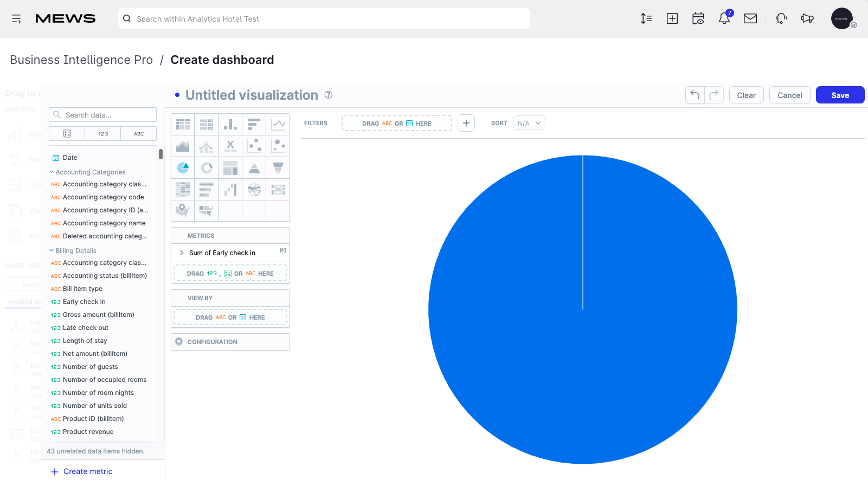Expand the Configuration section
This screenshot has height=480, width=868.
pyautogui.click(x=230, y=342)
